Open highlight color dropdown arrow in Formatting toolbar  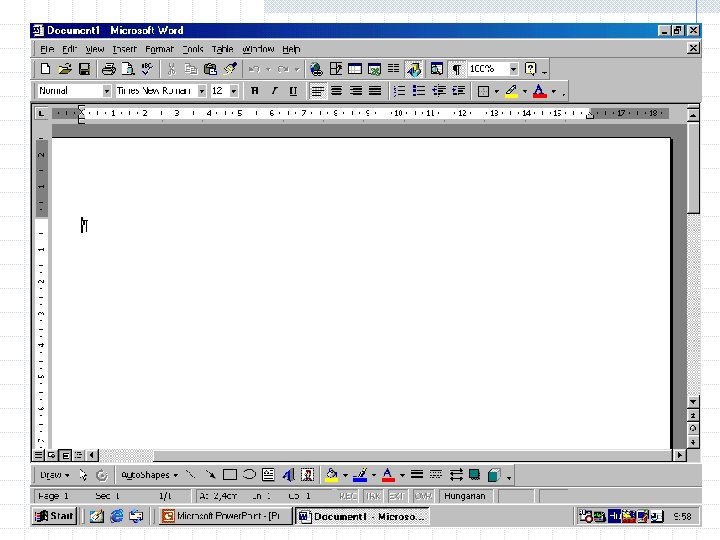525,91
